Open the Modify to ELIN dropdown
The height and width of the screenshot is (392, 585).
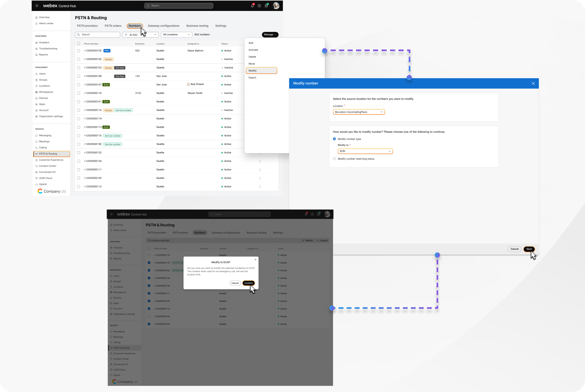pyautogui.click(x=365, y=151)
